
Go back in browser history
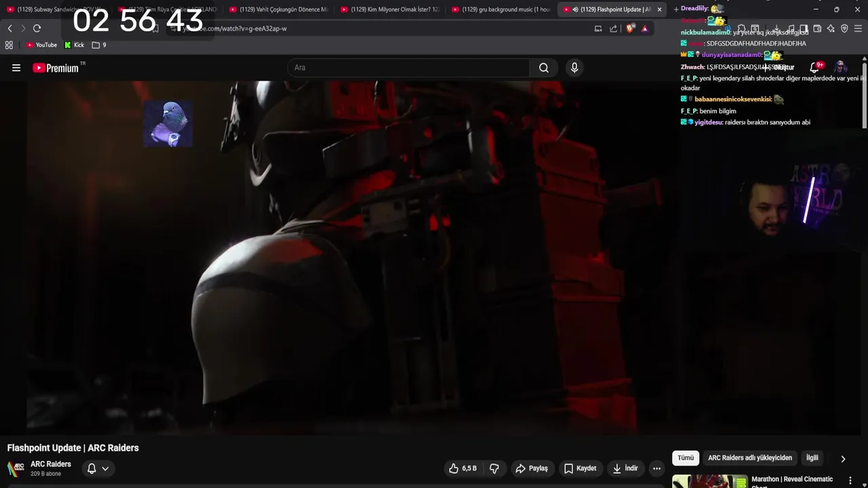(x=9, y=28)
